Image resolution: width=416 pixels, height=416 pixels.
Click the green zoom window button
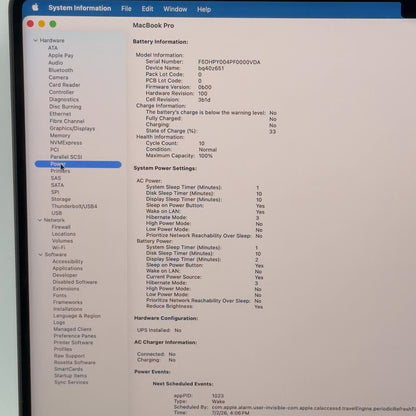click(53, 24)
